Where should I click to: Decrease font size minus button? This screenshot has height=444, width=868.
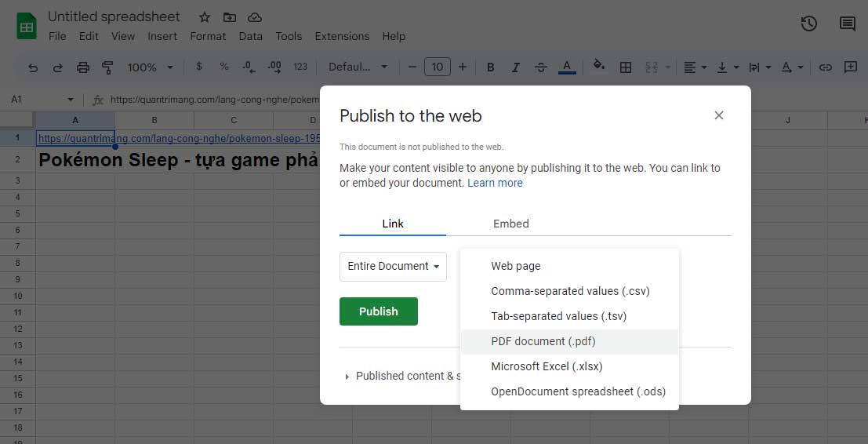click(x=412, y=67)
